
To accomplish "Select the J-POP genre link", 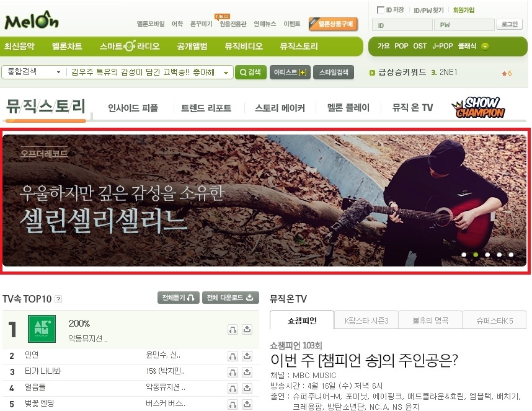I will tap(443, 46).
